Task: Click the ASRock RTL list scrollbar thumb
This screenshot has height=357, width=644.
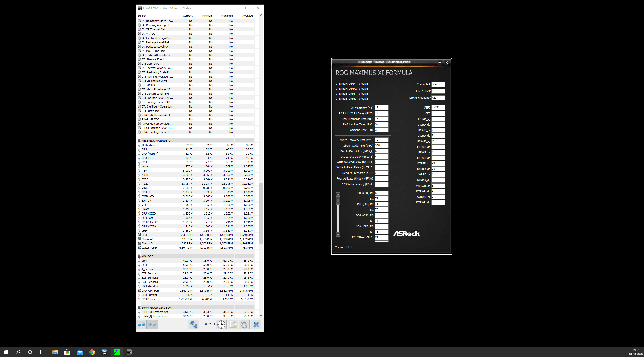Action: tap(338, 201)
